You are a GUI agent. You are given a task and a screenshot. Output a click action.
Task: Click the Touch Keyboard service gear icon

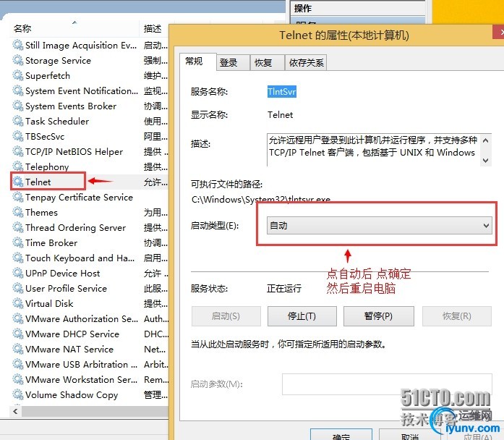[x=17, y=258]
